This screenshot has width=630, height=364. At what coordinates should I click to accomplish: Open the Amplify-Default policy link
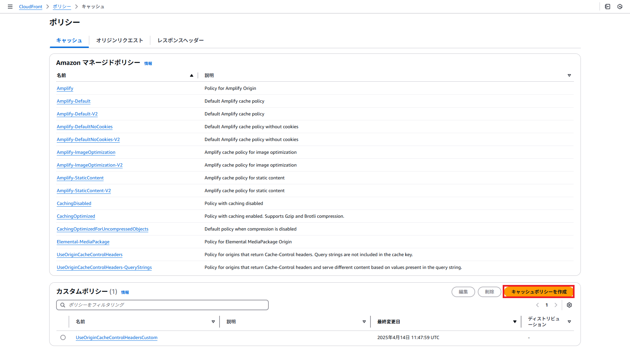coord(73,101)
